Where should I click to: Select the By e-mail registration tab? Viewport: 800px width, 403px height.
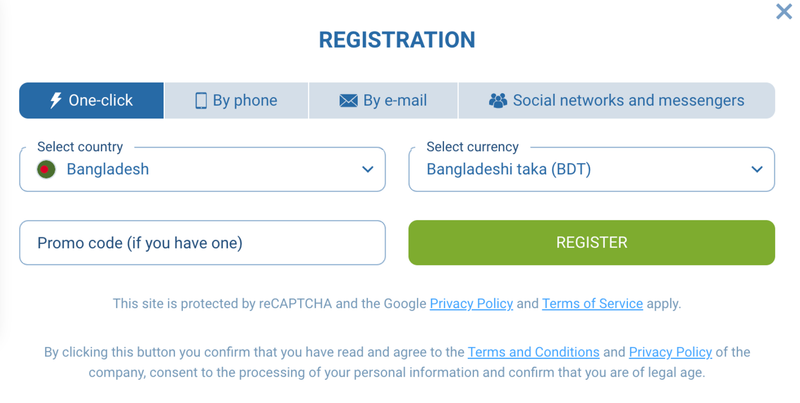click(383, 101)
